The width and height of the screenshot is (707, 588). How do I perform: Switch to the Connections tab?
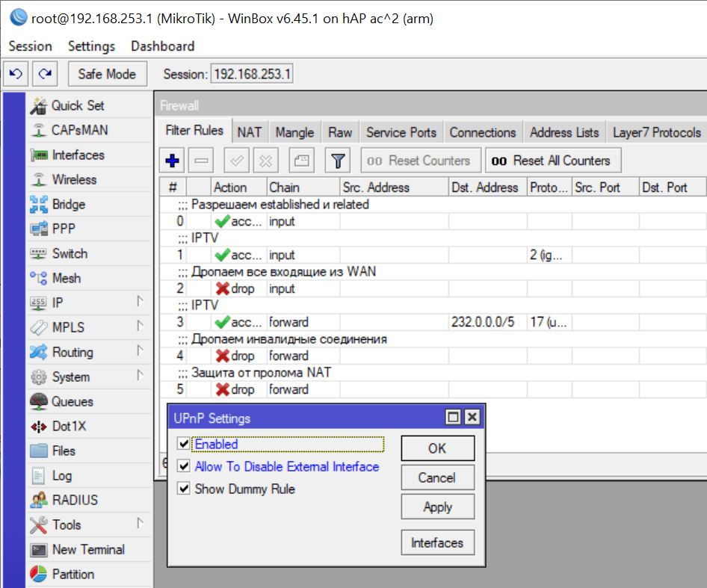[483, 132]
